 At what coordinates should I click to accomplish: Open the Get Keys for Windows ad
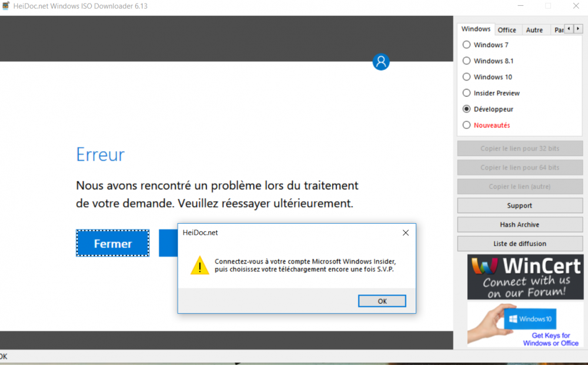(x=525, y=325)
